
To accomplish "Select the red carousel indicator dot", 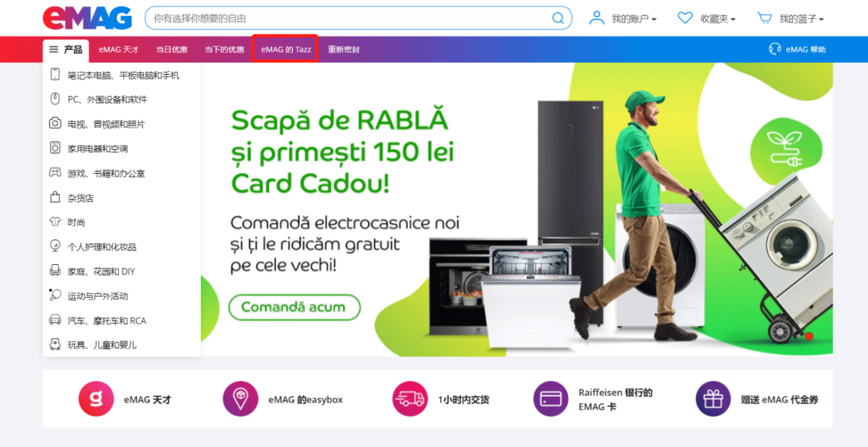I will tap(809, 336).
